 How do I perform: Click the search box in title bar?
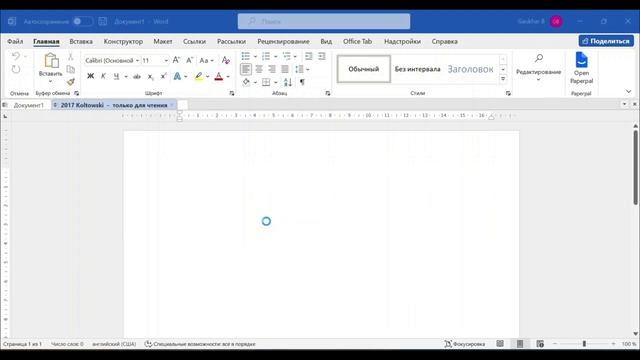(x=324, y=21)
